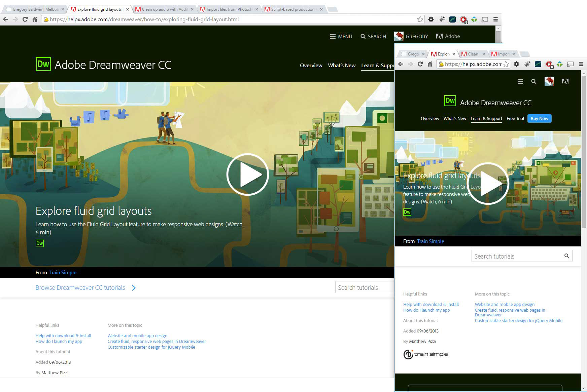Screen dimensions: 587x392
Task: Open Chrome hamburger menu in large window
Action: [x=495, y=19]
